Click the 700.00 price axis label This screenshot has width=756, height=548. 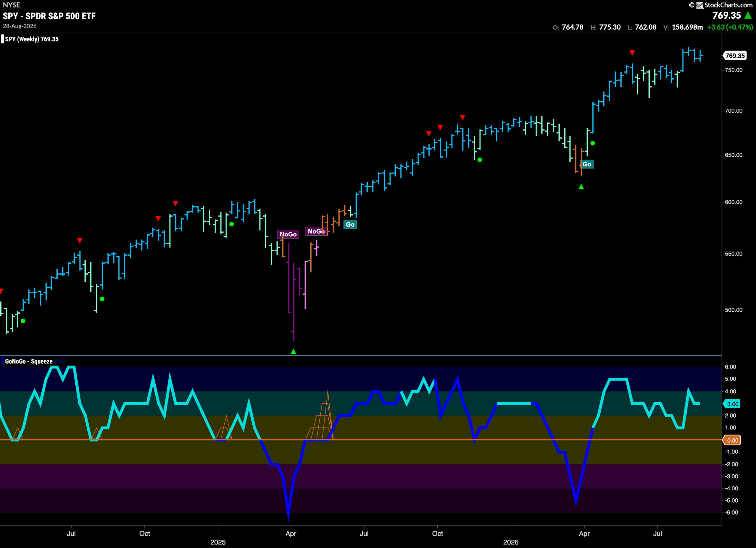click(734, 111)
